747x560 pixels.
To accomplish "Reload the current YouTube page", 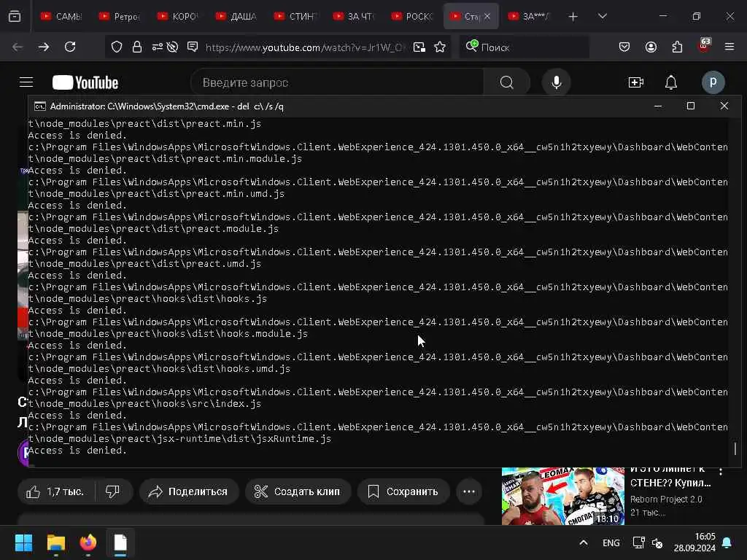I will 70,47.
